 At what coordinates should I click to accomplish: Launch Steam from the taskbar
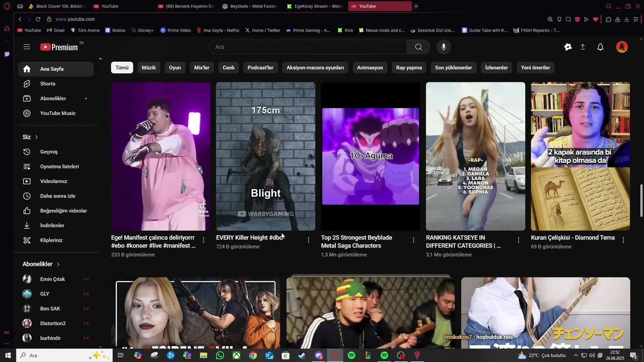(302, 355)
